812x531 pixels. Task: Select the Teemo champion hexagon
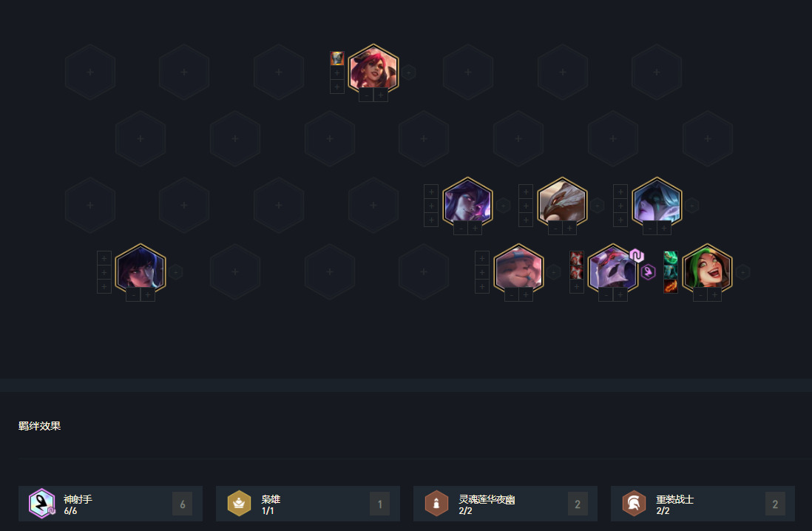(518, 269)
